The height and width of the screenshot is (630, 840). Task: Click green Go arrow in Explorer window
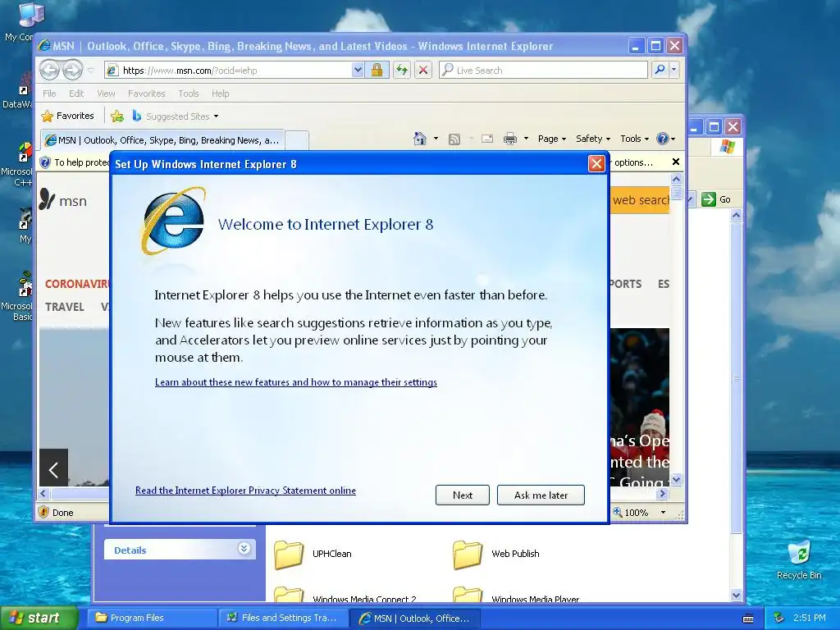tap(708, 199)
